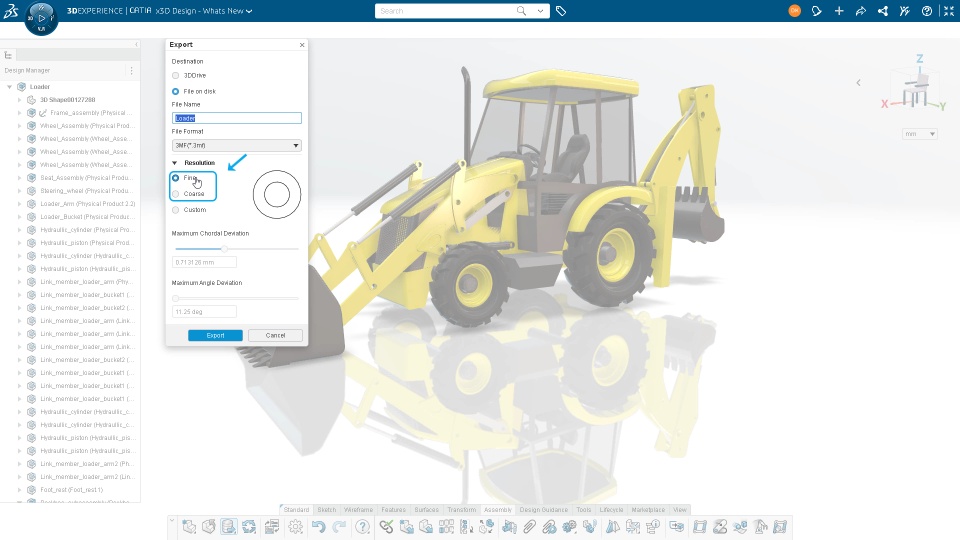960x540 pixels.
Task: Click the share arrow icon
Action: [861, 11]
